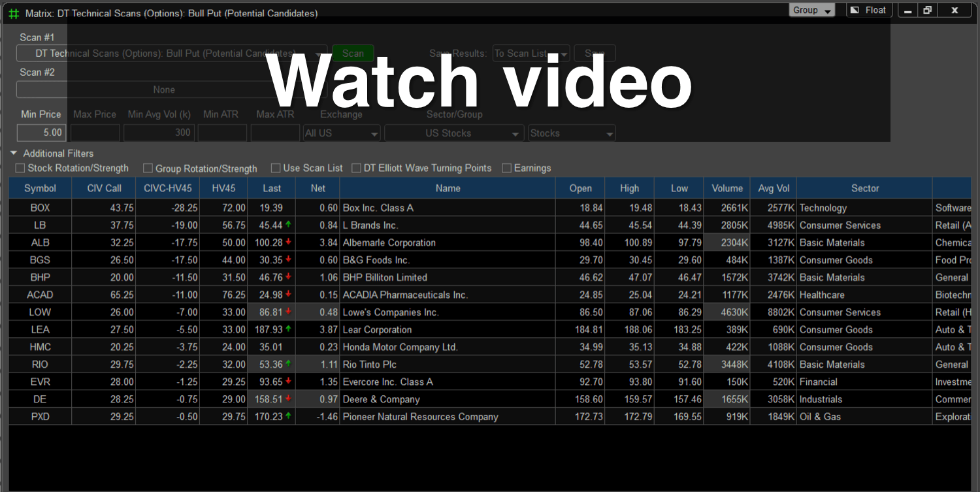Restore the Matrix window size
The image size is (980, 492).
pyautogui.click(x=927, y=10)
